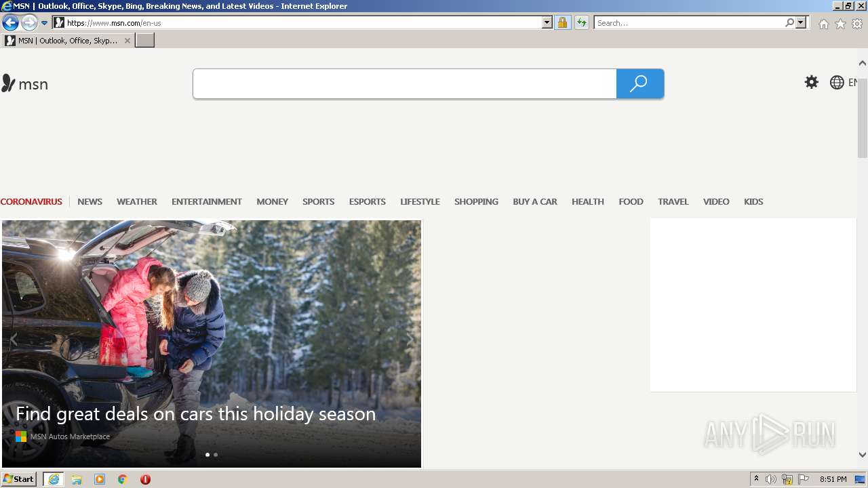Open MSN settings gear icon
Screen dimensions: 868x488
812,83
